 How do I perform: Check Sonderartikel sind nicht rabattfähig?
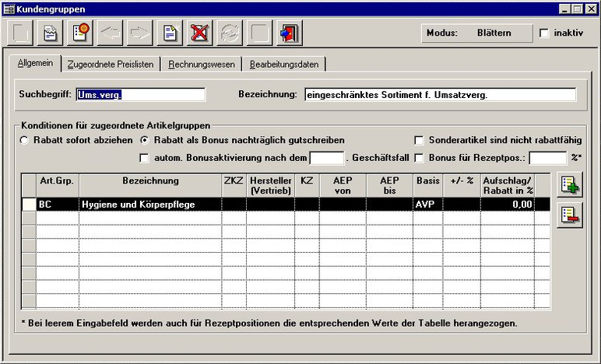click(420, 140)
